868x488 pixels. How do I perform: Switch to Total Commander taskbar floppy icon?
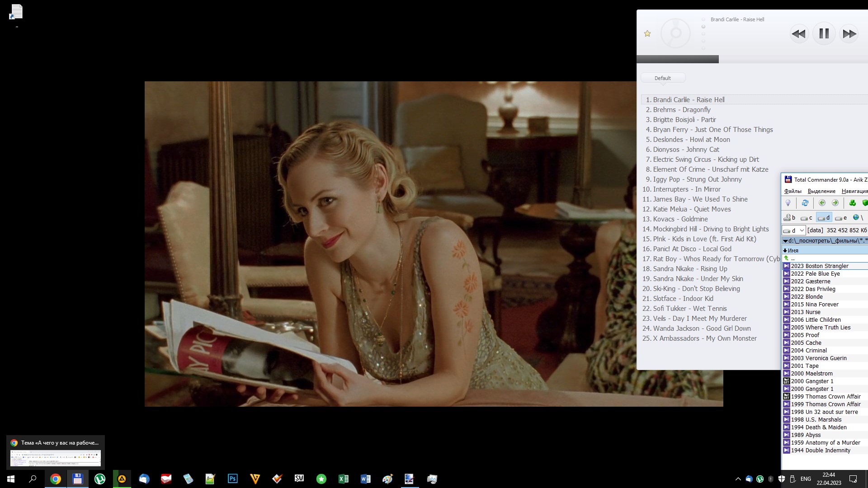(x=77, y=479)
